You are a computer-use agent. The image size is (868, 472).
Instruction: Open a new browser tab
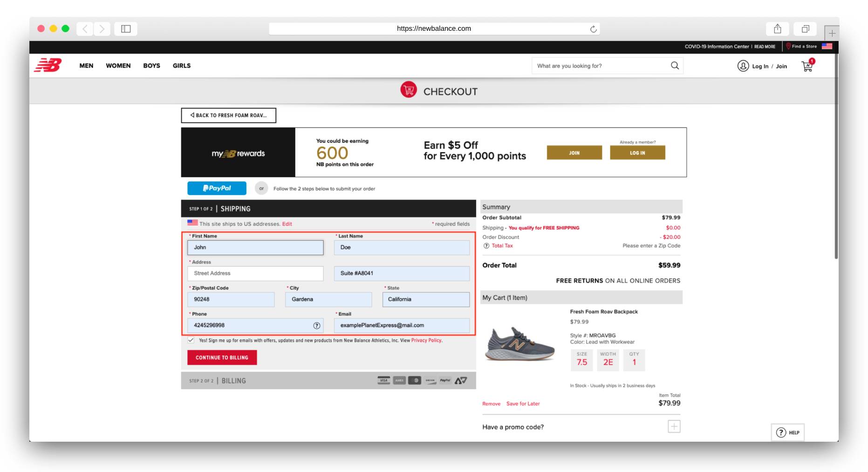tap(832, 33)
